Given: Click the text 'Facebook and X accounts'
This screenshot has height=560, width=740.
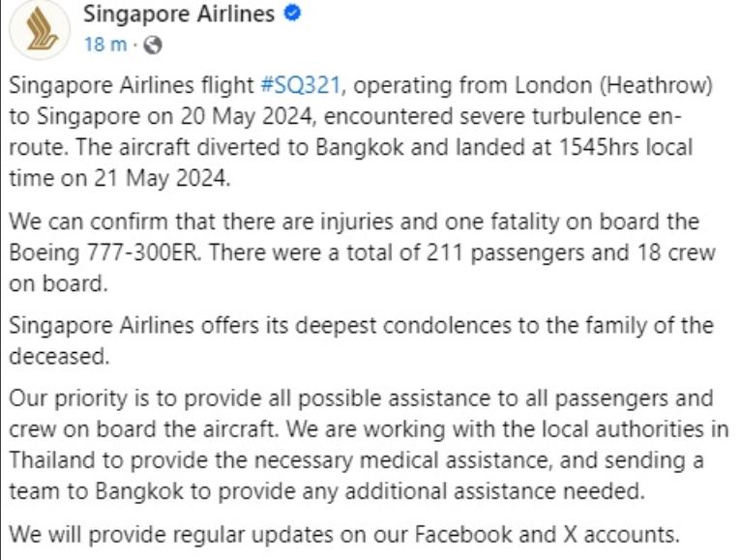Looking at the screenshot, I should [545, 535].
